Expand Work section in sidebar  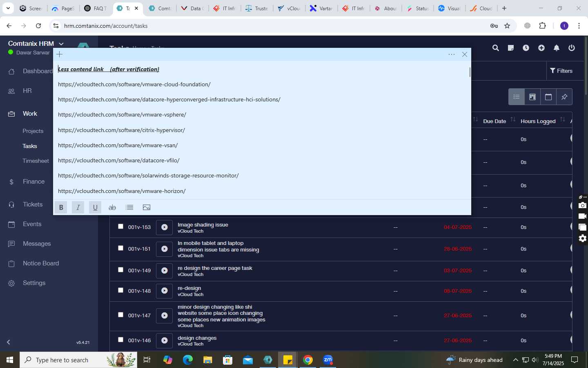[30, 114]
